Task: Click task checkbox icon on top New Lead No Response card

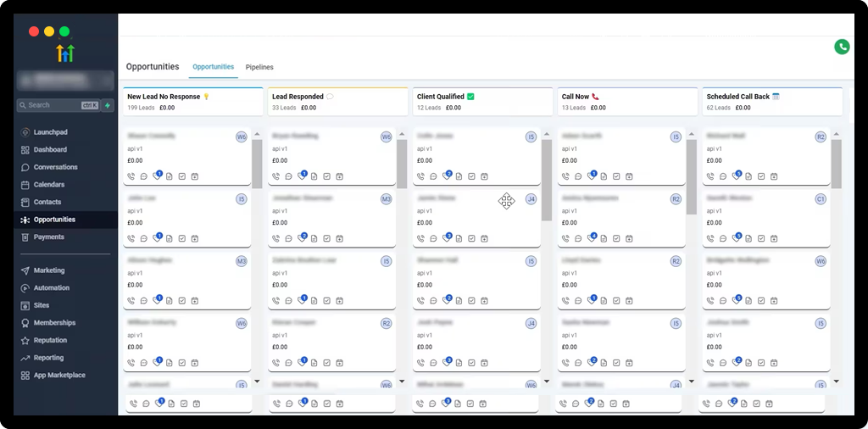Action: tap(182, 176)
